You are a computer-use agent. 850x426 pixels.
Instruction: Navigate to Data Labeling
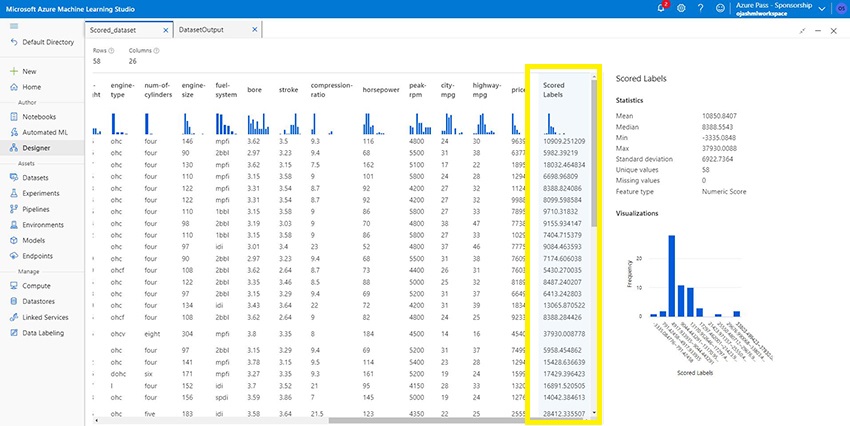point(44,333)
